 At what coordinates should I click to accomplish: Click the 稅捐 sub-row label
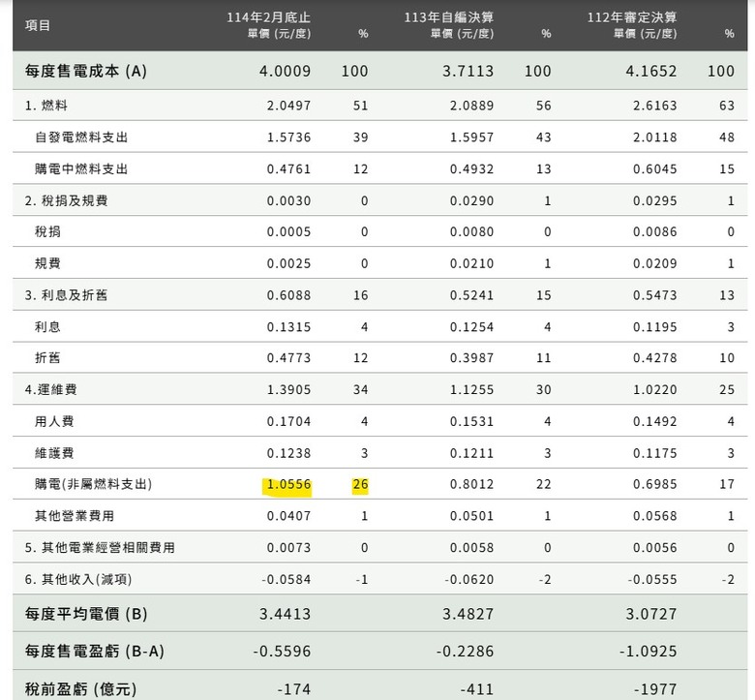[x=47, y=231]
